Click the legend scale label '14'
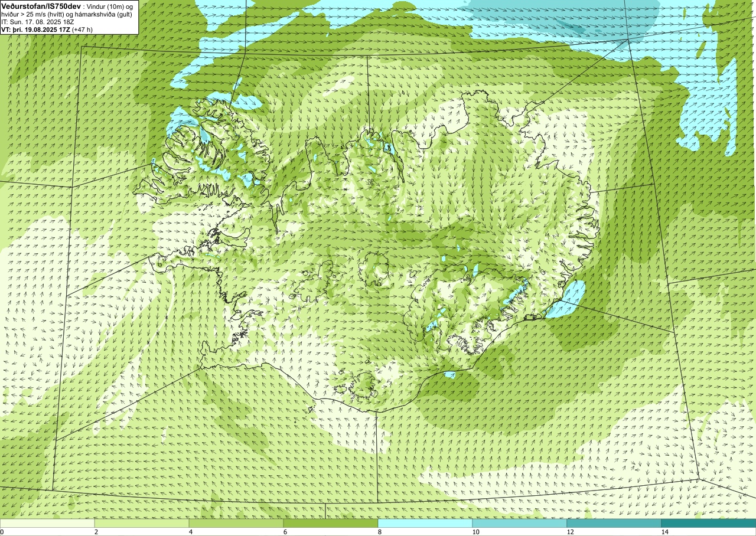 tap(665, 532)
